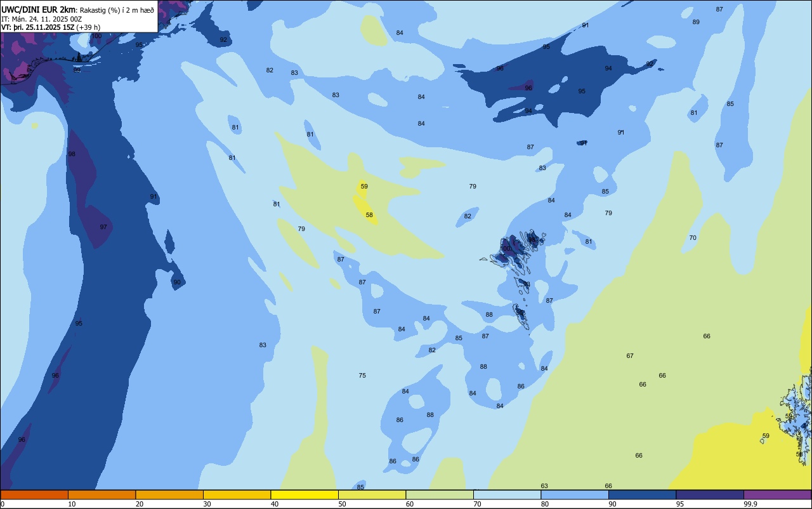
Task: Click the humidity value '70' on the map
Action: [693, 238]
